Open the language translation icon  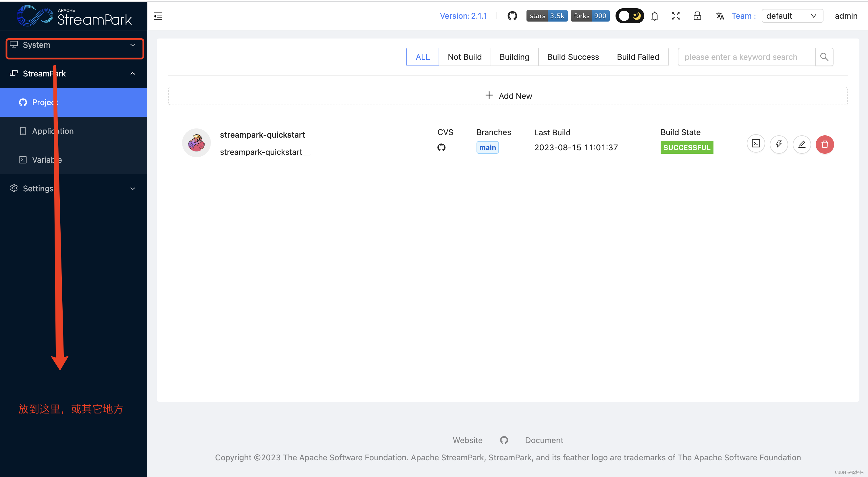(720, 16)
